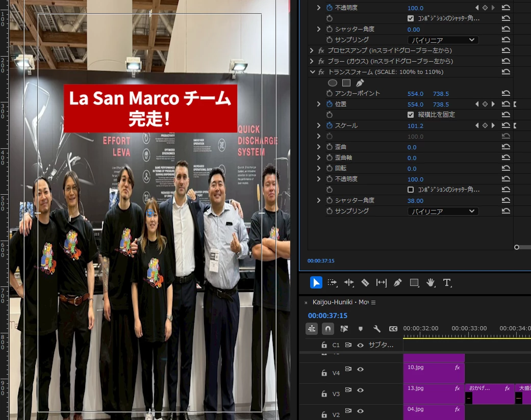This screenshot has height=420, width=531.
Task: Expand the 回転 property
Action: pos(319,168)
